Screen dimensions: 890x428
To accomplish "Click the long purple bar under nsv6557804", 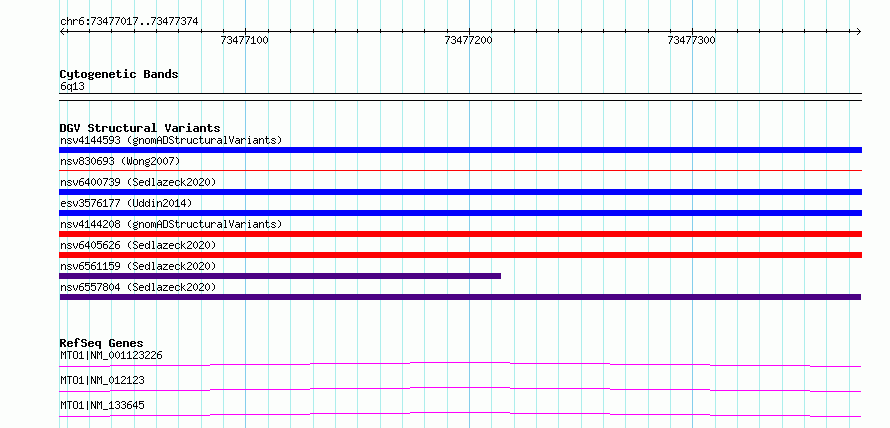I will [x=460, y=297].
